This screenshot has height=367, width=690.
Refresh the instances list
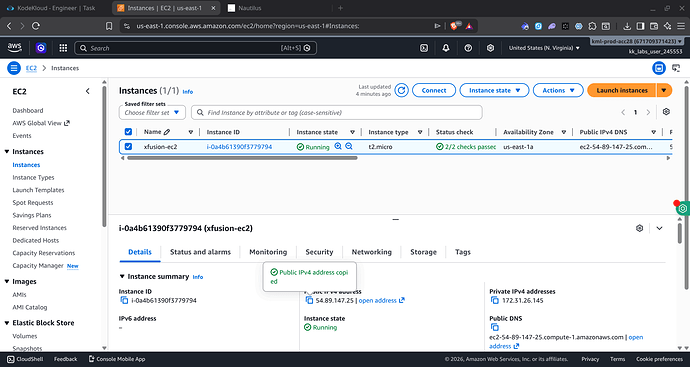coord(401,90)
